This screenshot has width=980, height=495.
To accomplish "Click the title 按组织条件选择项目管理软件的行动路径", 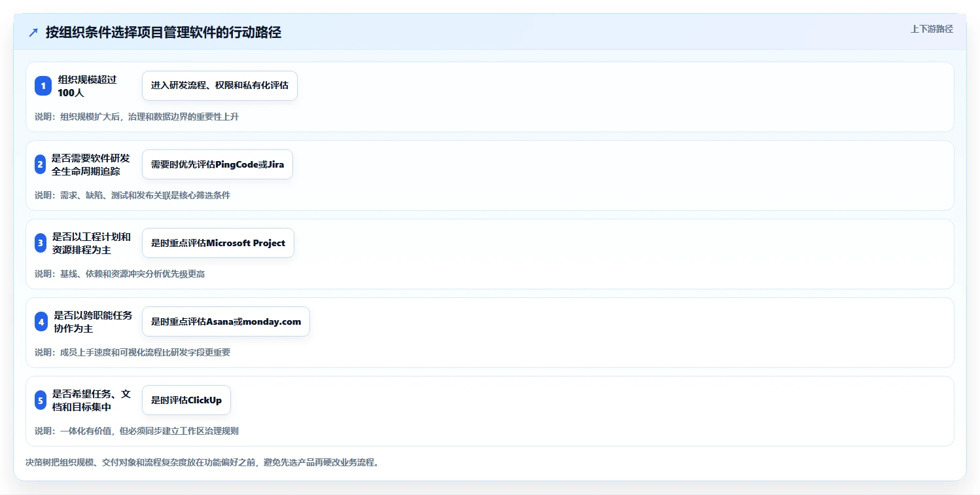I will pyautogui.click(x=164, y=33).
